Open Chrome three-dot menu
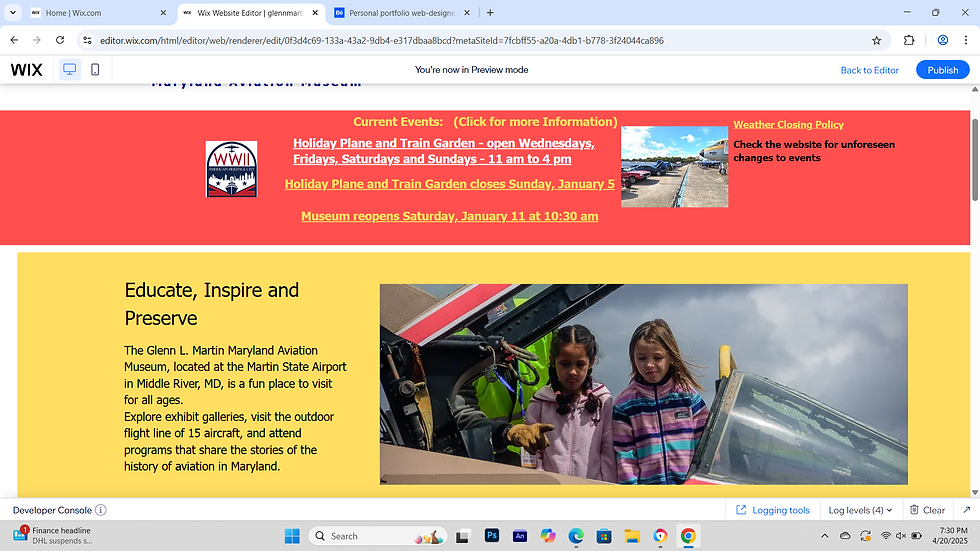Image resolution: width=980 pixels, height=551 pixels. click(966, 40)
